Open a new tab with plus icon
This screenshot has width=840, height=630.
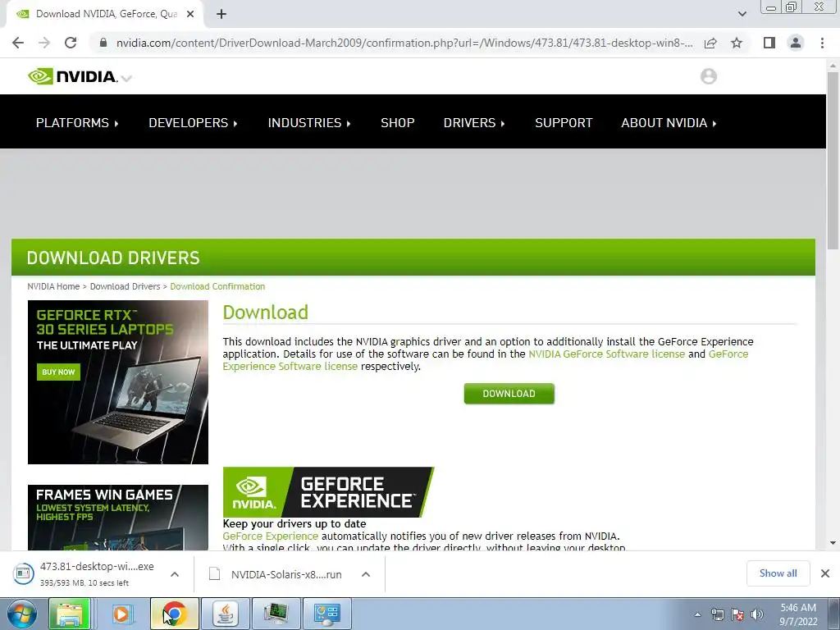[x=221, y=14]
